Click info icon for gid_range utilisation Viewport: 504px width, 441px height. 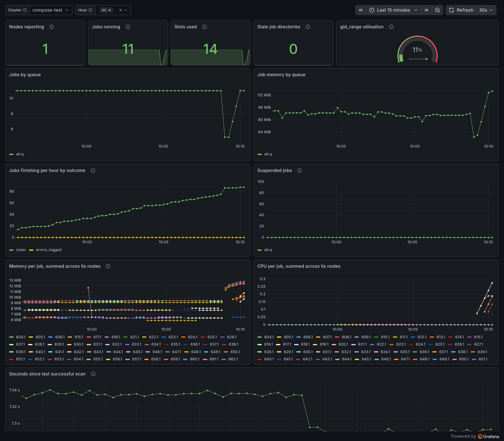click(391, 27)
